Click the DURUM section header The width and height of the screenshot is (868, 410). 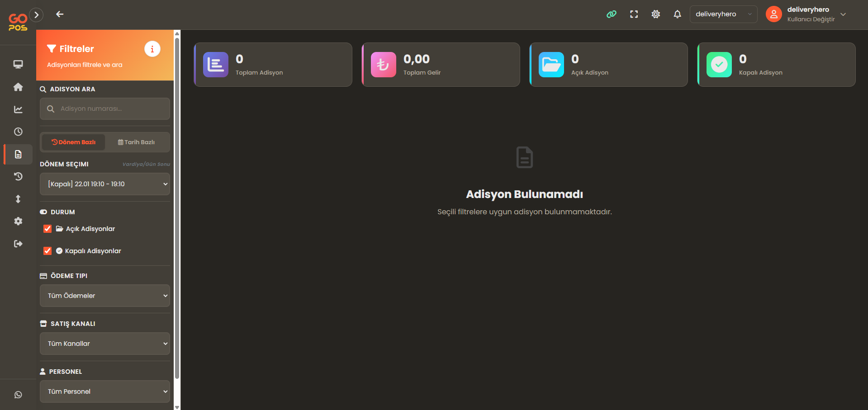(x=57, y=212)
